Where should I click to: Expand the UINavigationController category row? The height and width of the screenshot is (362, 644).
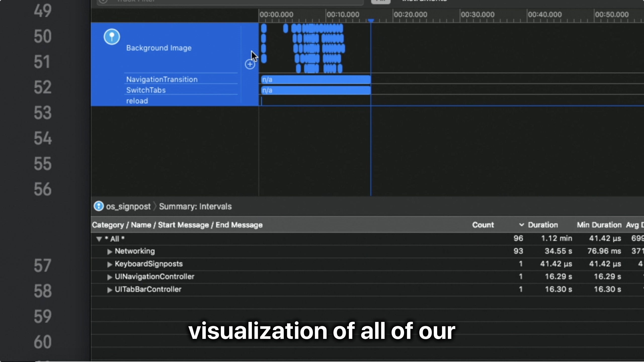109,277
